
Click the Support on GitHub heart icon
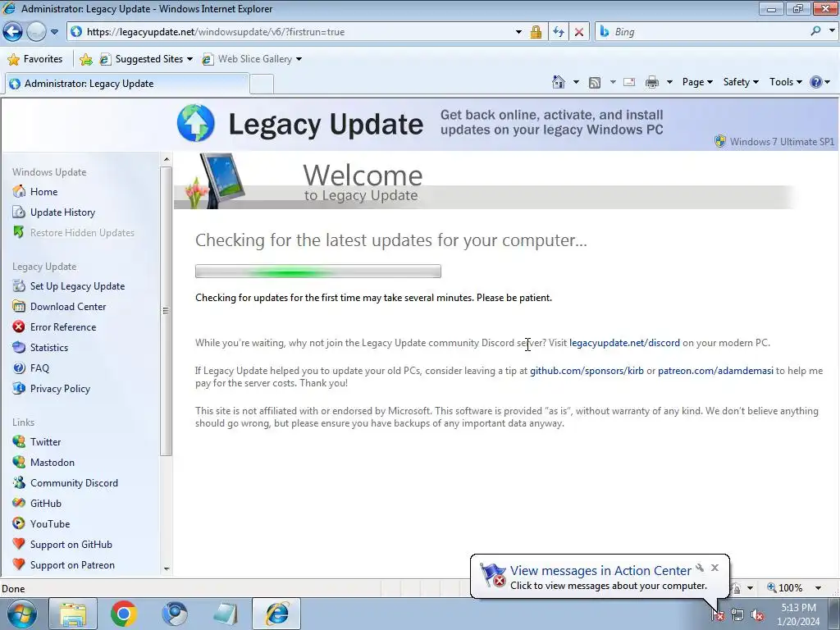point(19,544)
